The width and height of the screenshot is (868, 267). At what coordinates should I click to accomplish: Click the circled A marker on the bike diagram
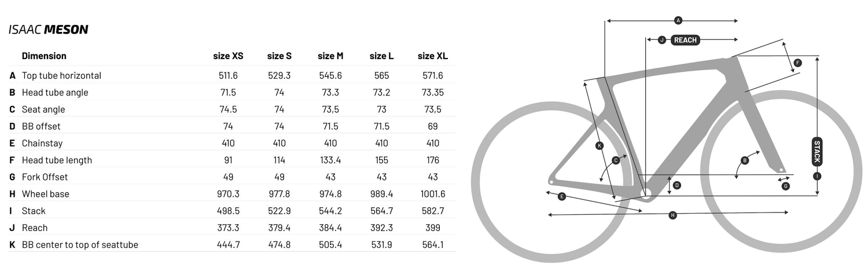[678, 21]
